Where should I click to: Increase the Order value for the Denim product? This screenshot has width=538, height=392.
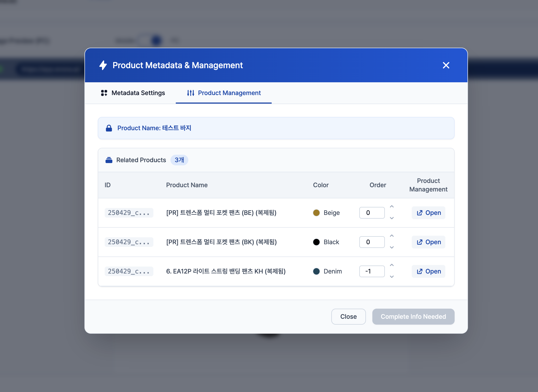[x=392, y=265]
